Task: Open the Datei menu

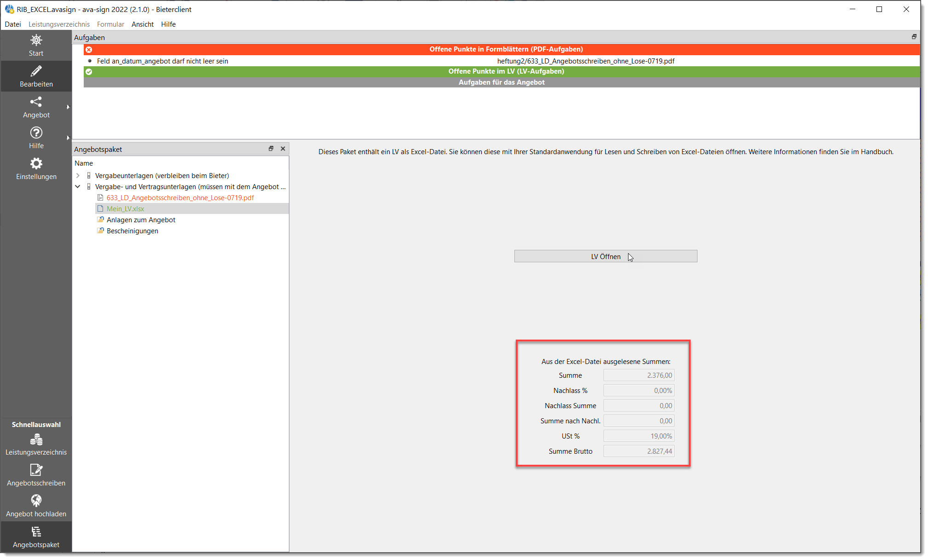Action: (x=13, y=24)
